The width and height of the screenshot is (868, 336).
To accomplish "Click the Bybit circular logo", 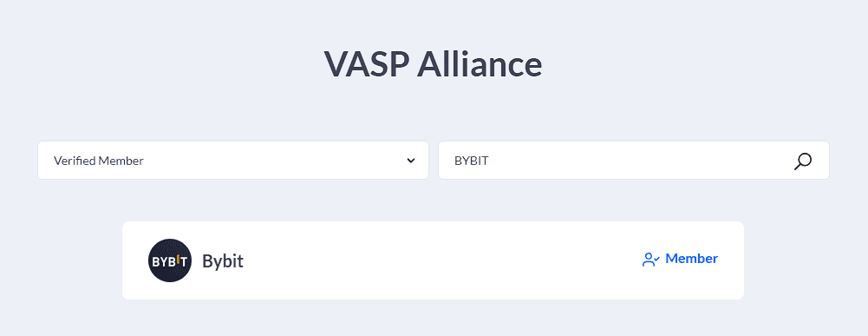I will click(170, 260).
